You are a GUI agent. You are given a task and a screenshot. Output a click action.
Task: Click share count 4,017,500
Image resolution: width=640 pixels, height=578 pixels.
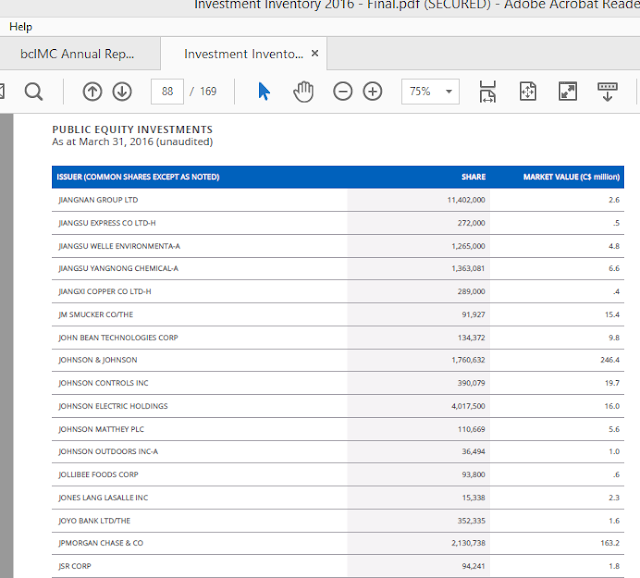(x=468, y=406)
